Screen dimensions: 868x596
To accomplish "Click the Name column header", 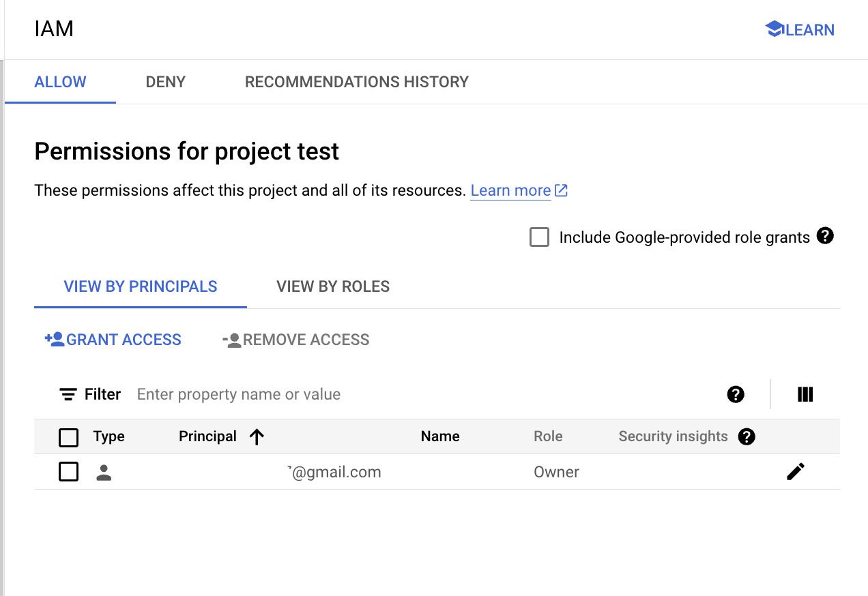I will click(x=440, y=436).
